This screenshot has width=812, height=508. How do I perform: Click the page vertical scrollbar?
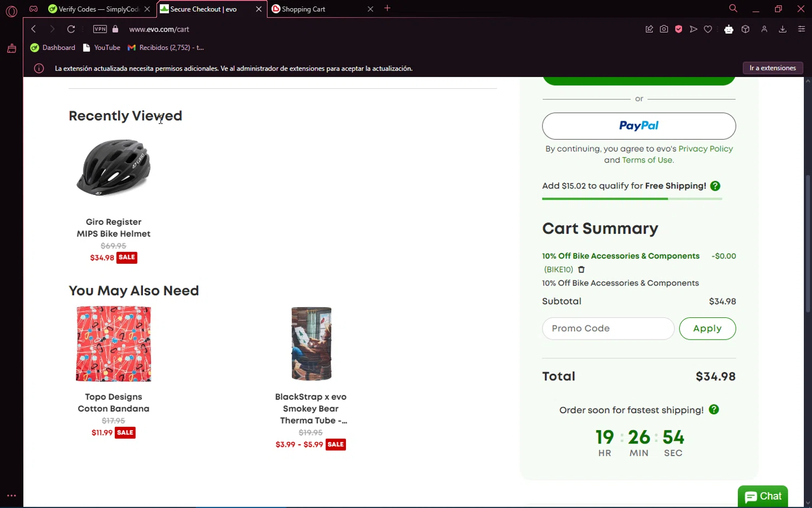[x=808, y=244]
